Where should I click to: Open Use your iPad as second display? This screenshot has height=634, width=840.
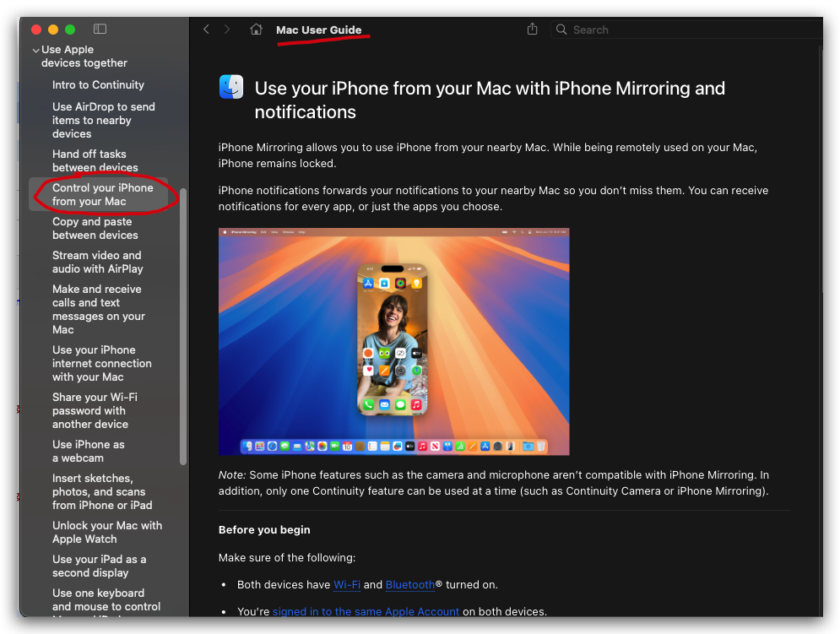(99, 566)
